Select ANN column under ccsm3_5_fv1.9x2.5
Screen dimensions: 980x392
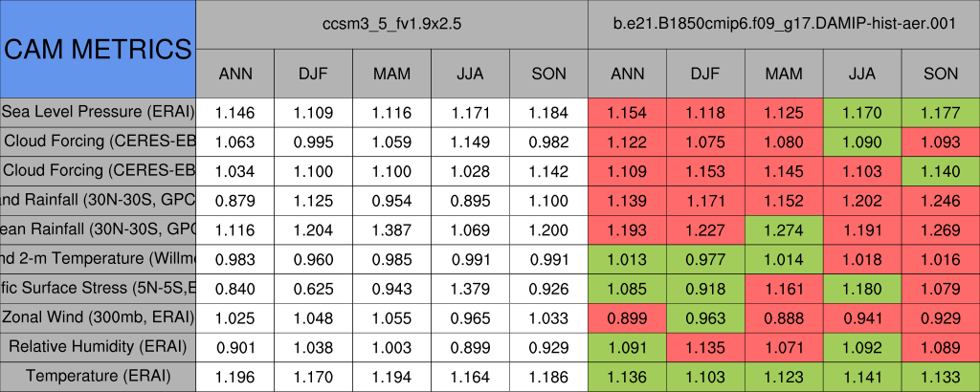pyautogui.click(x=235, y=74)
